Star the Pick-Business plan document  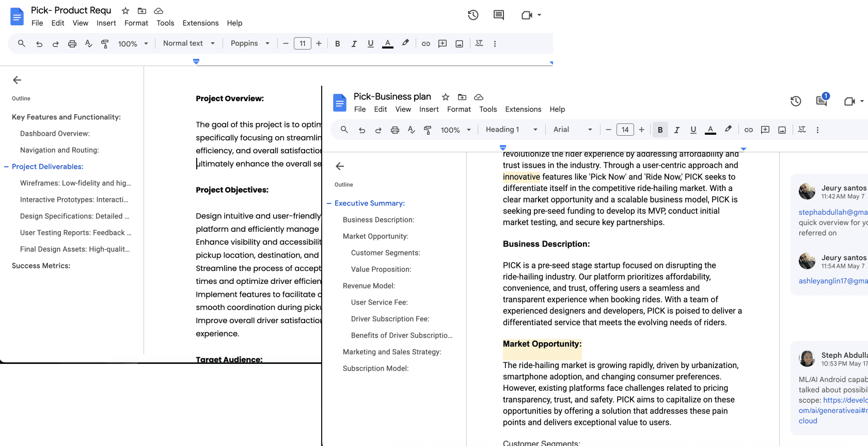[x=446, y=97]
